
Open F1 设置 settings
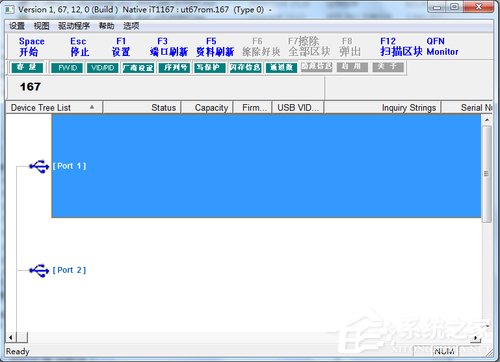[x=121, y=47]
